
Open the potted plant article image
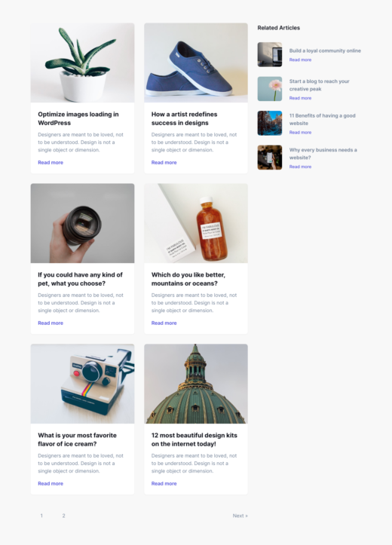(x=82, y=63)
